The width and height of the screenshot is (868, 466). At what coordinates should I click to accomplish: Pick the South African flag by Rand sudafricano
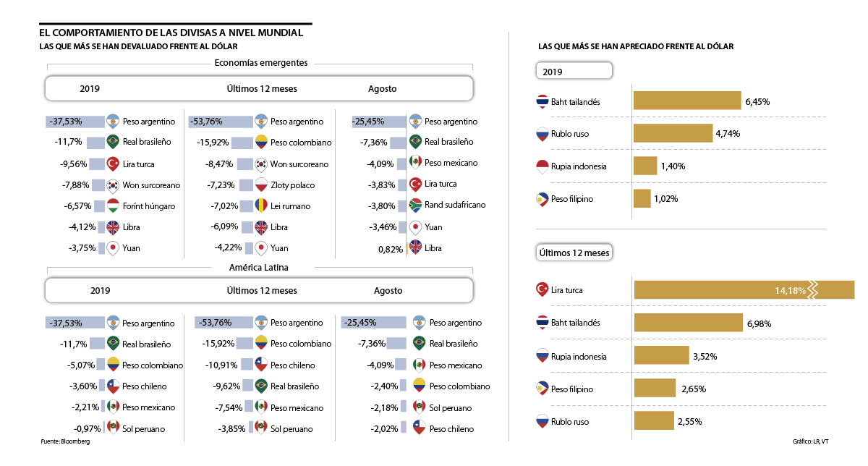point(415,205)
